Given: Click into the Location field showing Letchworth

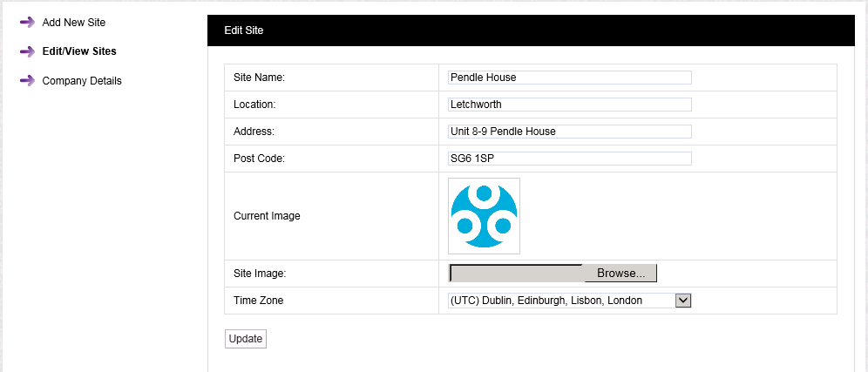Looking at the screenshot, I should coord(569,105).
